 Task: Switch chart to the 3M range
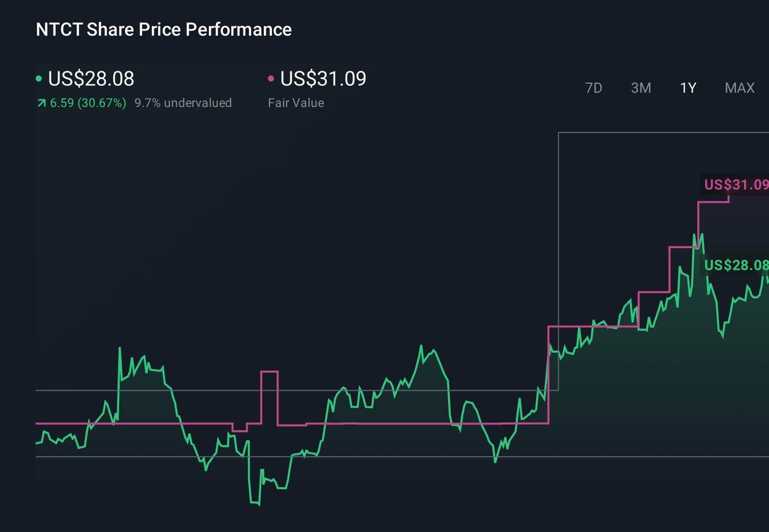point(641,88)
